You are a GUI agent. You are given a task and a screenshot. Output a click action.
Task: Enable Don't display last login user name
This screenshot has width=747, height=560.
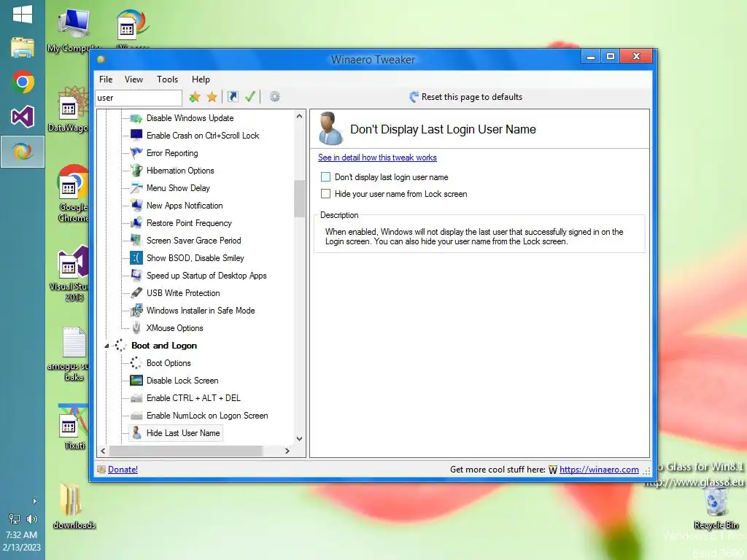325,177
